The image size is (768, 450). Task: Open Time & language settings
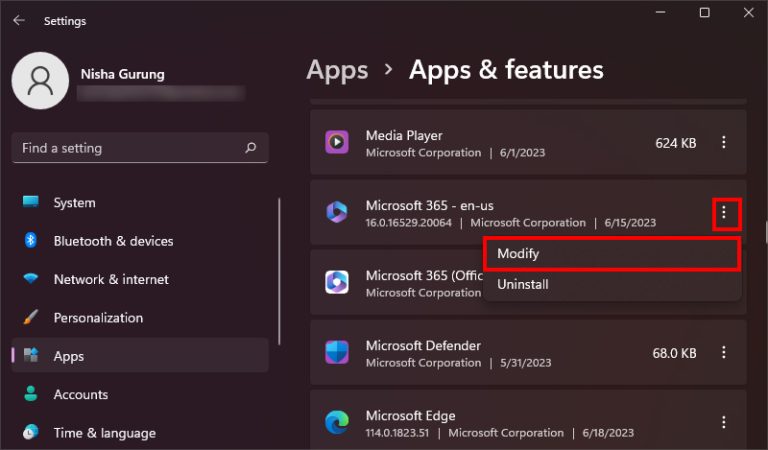[104, 433]
